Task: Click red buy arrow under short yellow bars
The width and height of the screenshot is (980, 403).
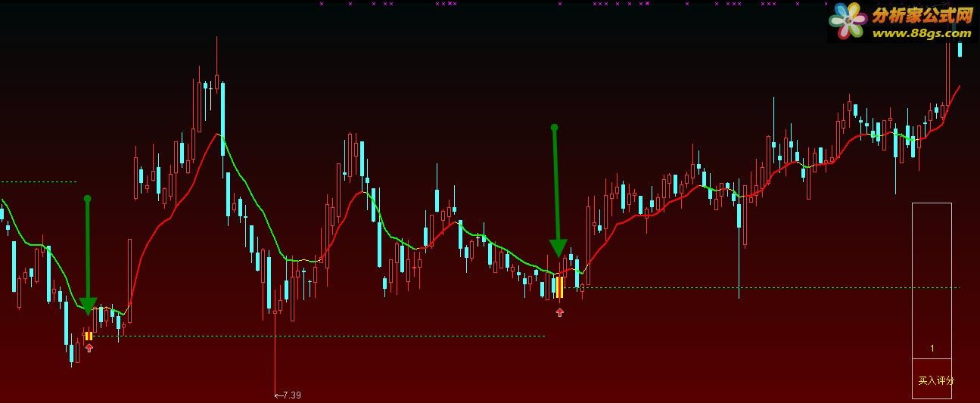Action: click(x=89, y=347)
